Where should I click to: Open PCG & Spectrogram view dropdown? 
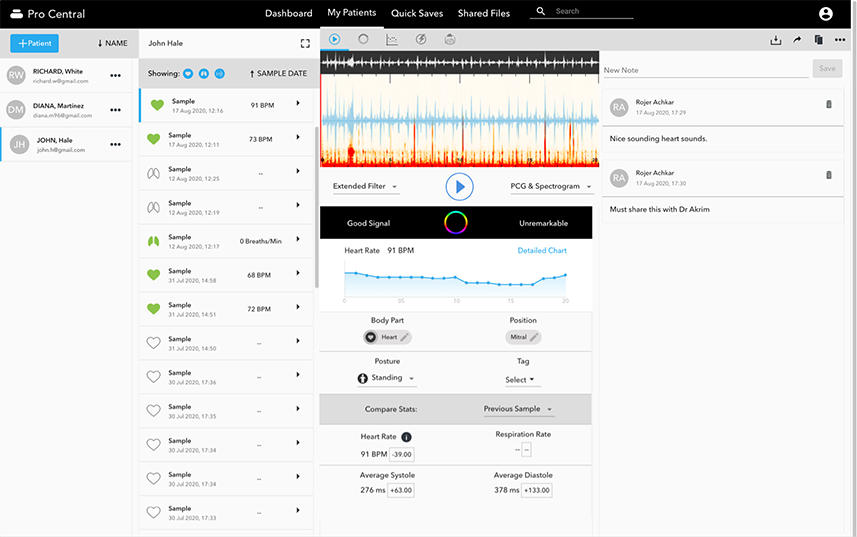pos(551,187)
